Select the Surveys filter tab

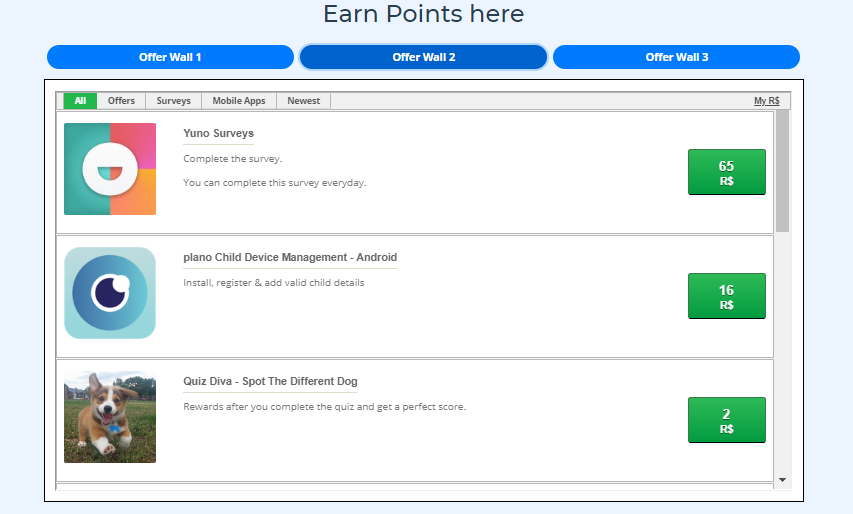coord(174,101)
